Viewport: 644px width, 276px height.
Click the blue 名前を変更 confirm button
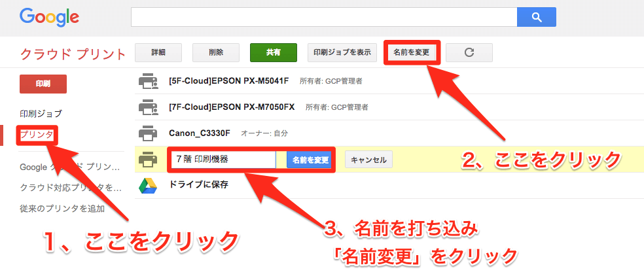point(309,160)
